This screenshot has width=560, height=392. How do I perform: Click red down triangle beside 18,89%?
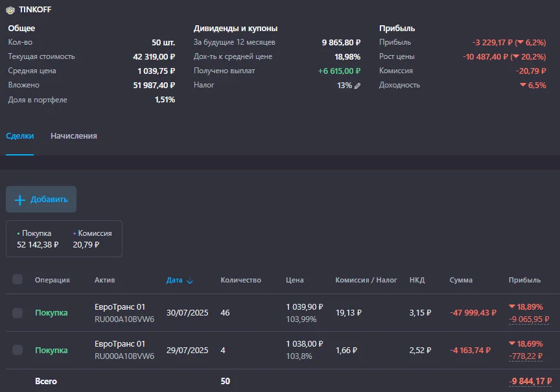click(x=512, y=306)
